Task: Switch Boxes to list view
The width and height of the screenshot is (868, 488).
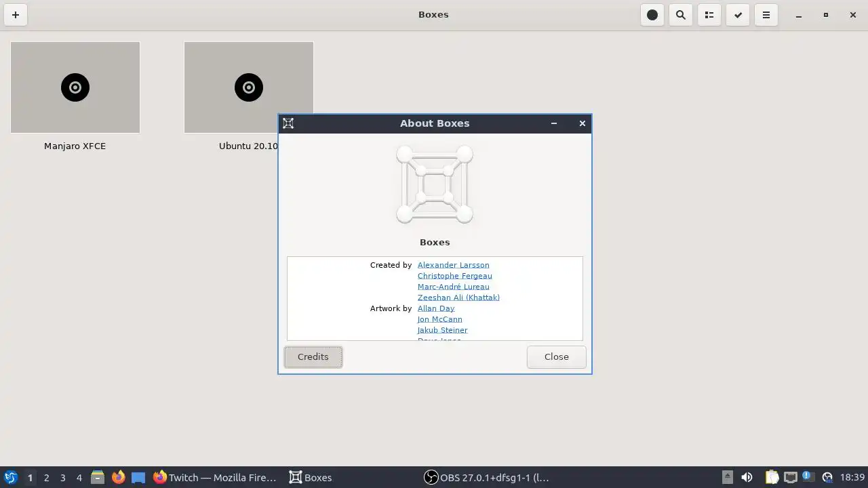Action: [709, 15]
